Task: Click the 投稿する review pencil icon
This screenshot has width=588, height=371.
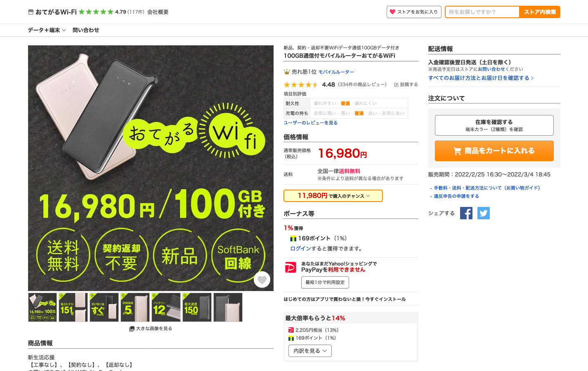Action: tap(396, 85)
